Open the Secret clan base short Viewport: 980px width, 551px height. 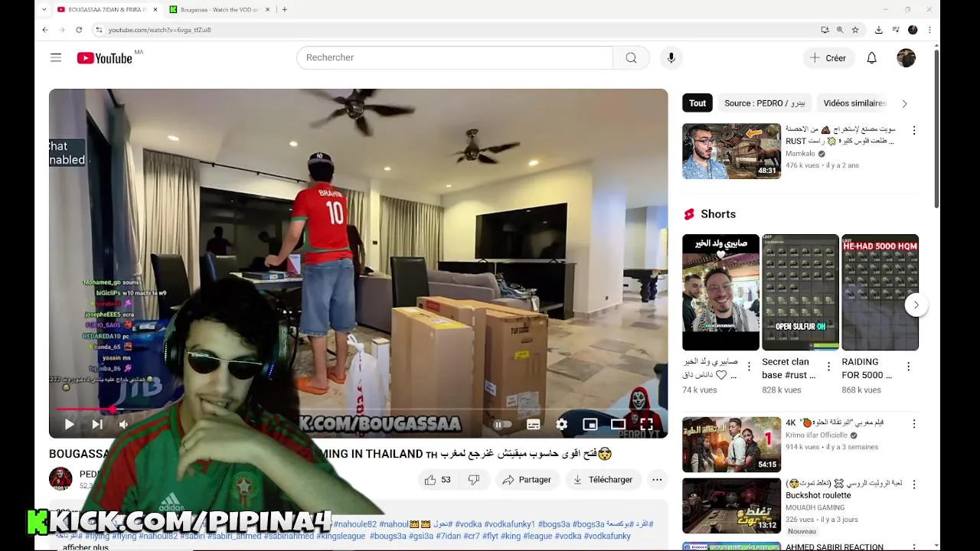pos(800,292)
